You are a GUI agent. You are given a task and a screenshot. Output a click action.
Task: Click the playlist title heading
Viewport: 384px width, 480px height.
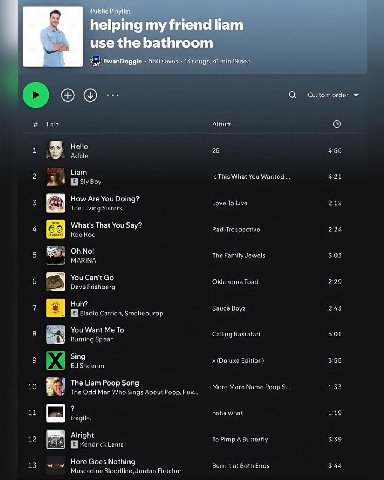(167, 34)
